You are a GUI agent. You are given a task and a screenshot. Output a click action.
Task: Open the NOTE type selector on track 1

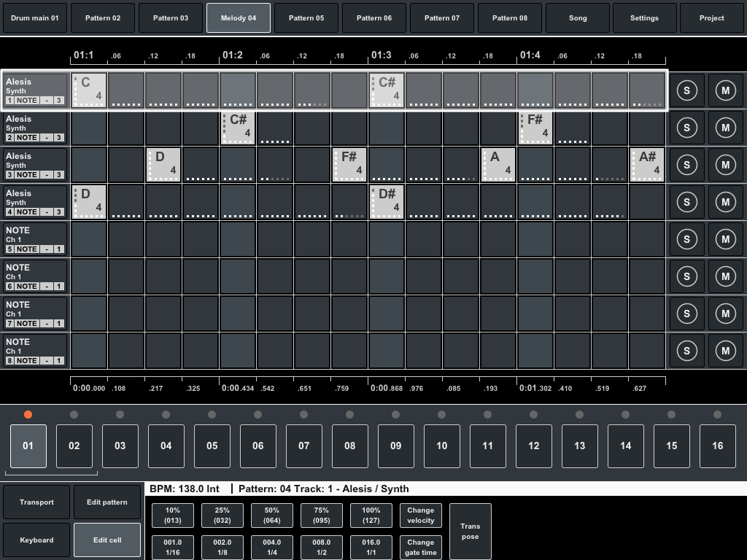pos(26,100)
